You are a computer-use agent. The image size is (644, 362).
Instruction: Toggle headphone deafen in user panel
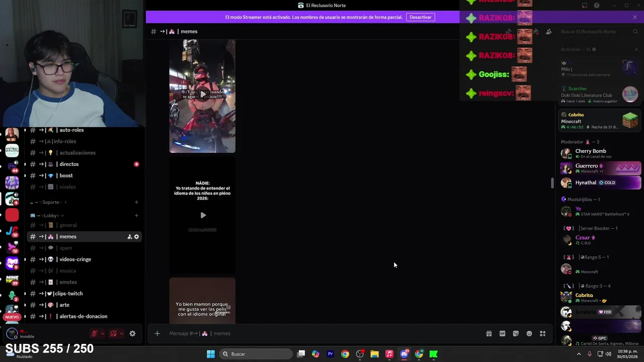click(113, 333)
